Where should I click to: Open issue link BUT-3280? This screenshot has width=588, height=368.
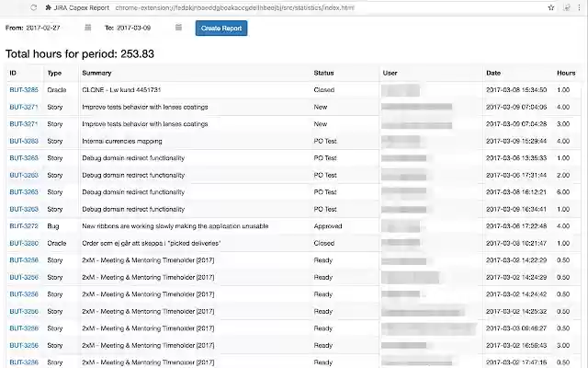click(24, 243)
